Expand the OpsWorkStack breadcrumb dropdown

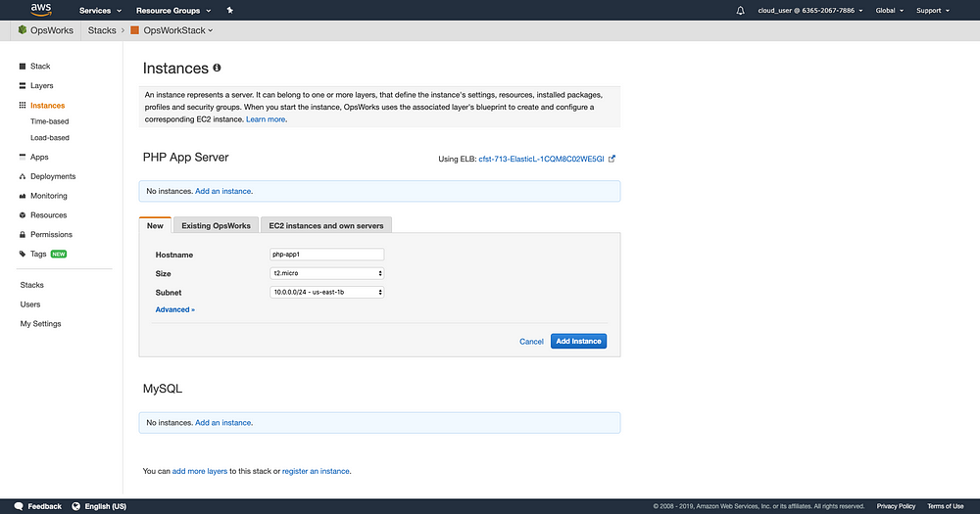[177, 30]
